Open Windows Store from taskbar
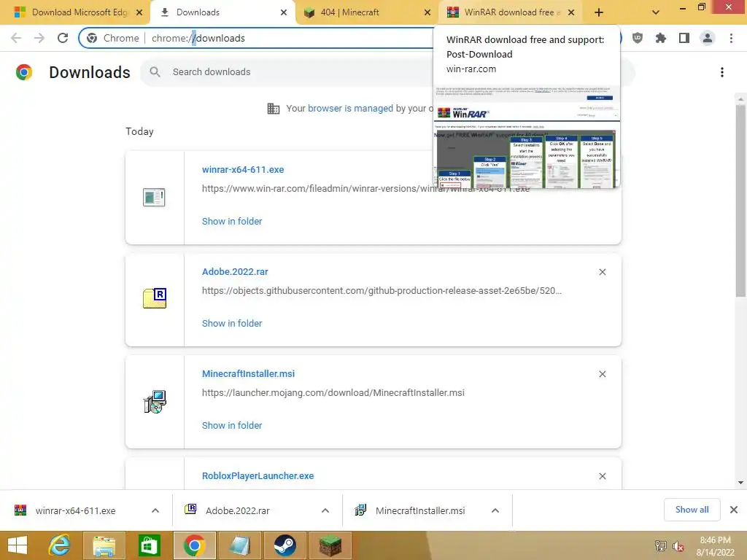This screenshot has width=747, height=560. click(x=149, y=545)
